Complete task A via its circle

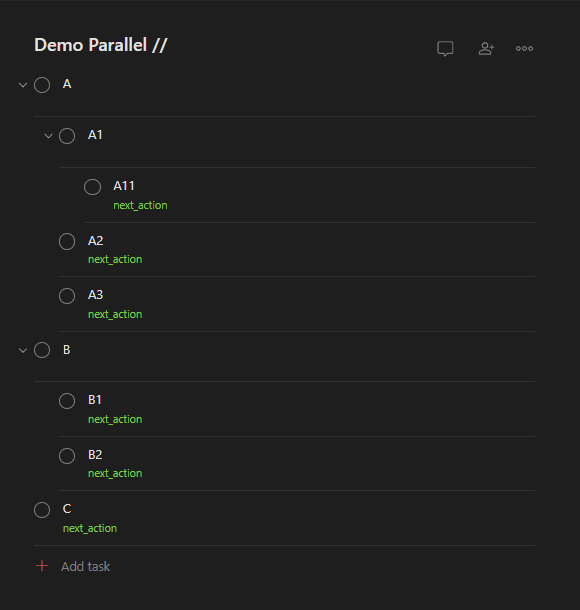pos(42,85)
